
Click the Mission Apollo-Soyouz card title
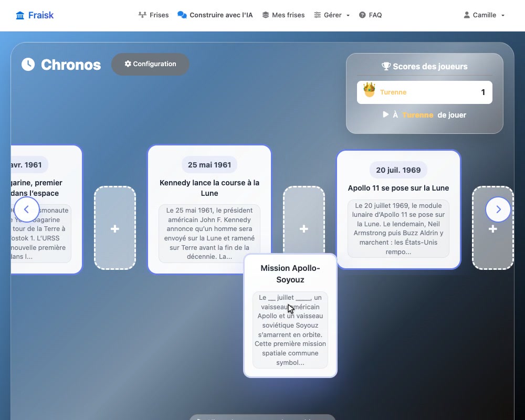[x=290, y=274]
